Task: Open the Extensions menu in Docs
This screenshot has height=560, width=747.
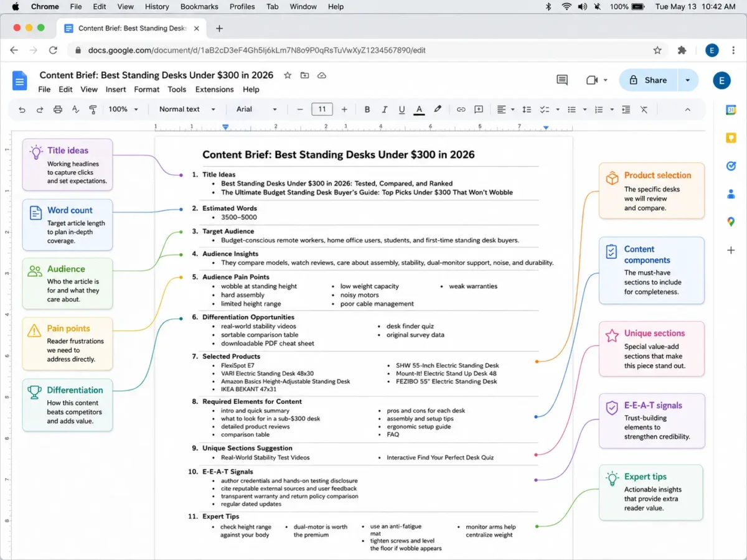Action: tap(215, 90)
